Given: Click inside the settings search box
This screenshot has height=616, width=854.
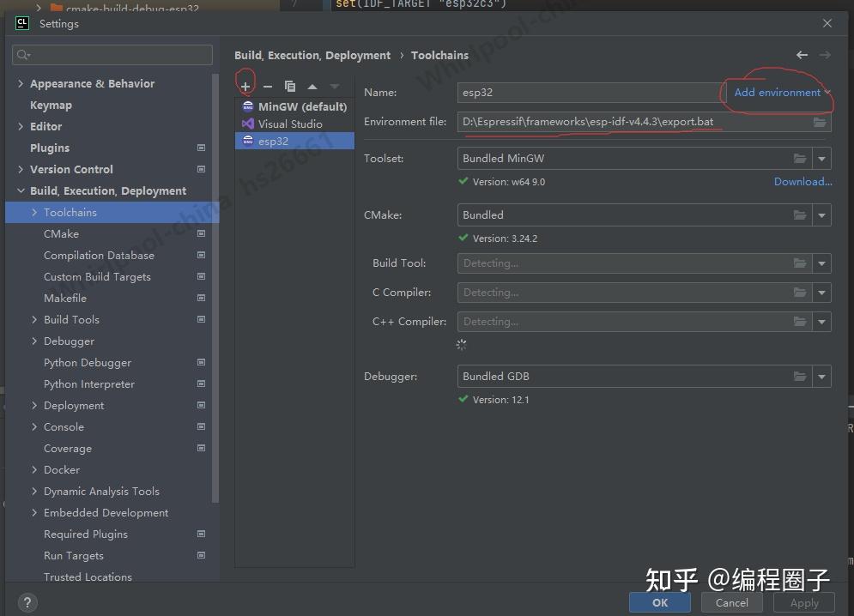Looking at the screenshot, I should coord(112,54).
